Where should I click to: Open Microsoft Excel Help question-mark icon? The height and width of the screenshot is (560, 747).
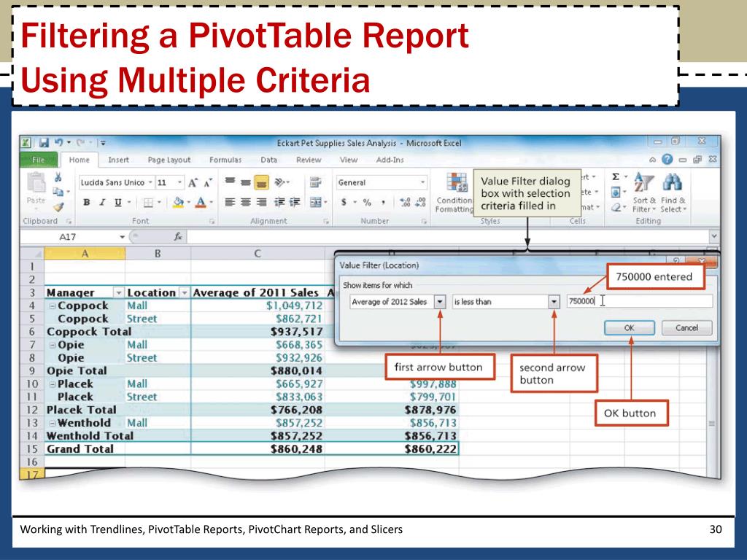coord(667,160)
